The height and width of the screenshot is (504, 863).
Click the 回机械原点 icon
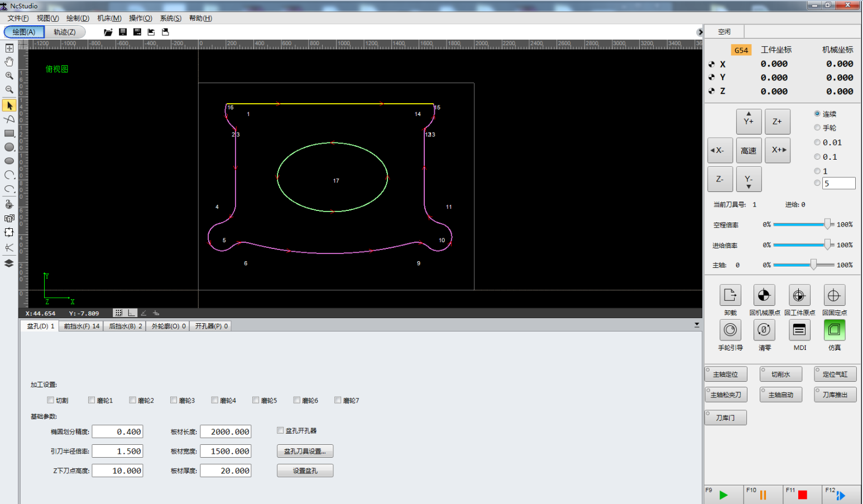point(764,295)
